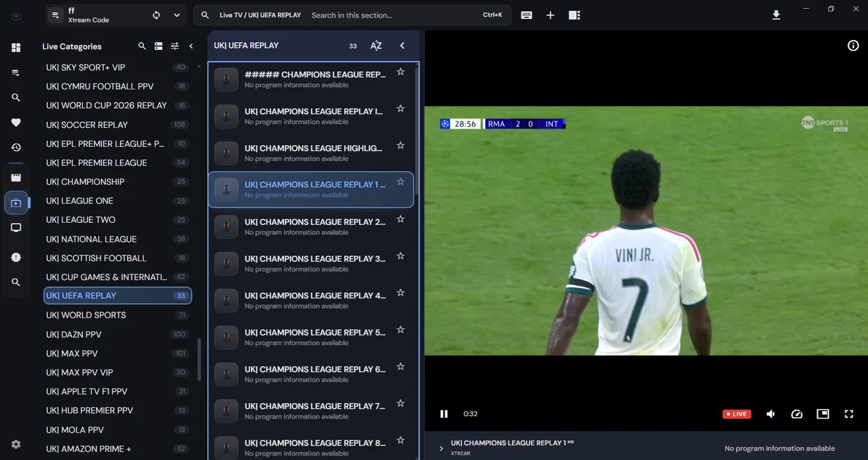The image size is (868, 460).
Task: Expand the now playing info chevron
Action: pos(441,448)
